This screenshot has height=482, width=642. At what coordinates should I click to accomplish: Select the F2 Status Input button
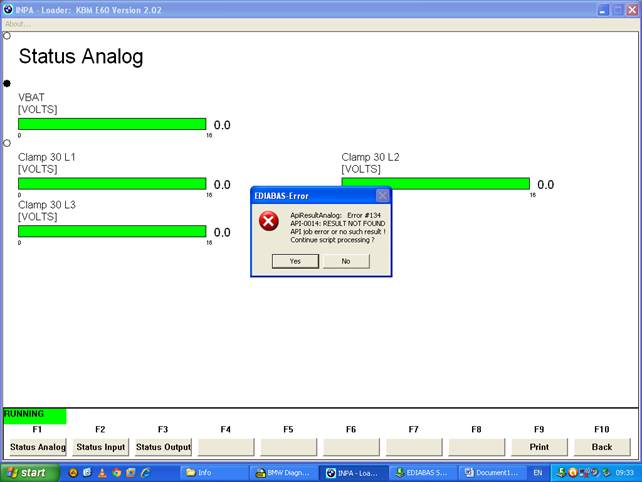coord(100,447)
